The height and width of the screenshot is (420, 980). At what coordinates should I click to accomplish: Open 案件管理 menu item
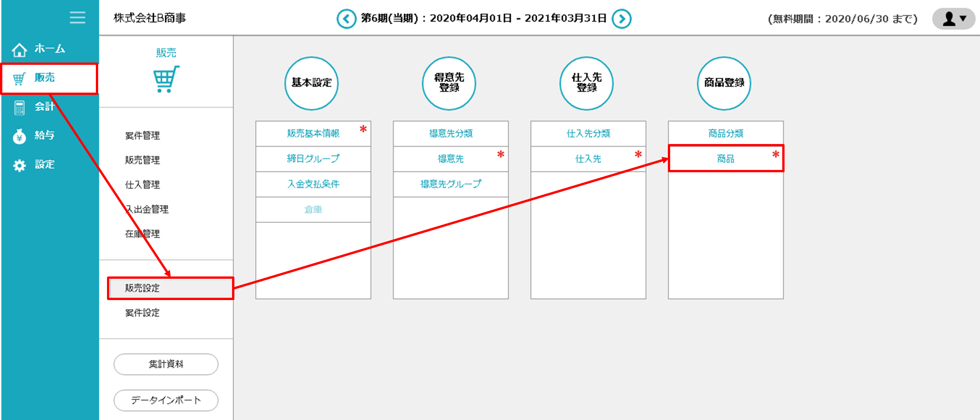point(143,136)
